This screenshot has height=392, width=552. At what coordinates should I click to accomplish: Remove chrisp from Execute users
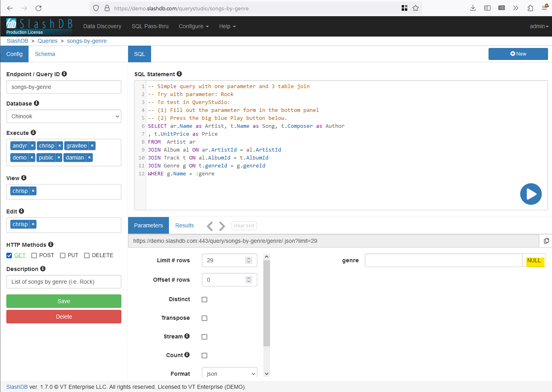59,146
